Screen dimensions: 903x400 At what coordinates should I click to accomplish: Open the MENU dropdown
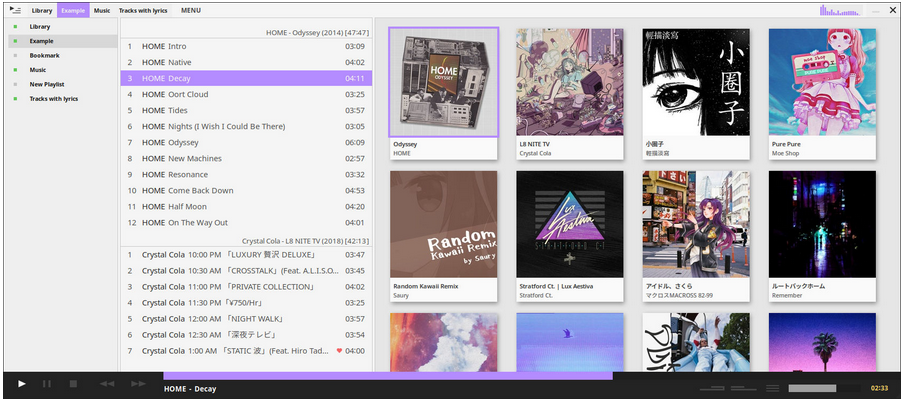[191, 10]
